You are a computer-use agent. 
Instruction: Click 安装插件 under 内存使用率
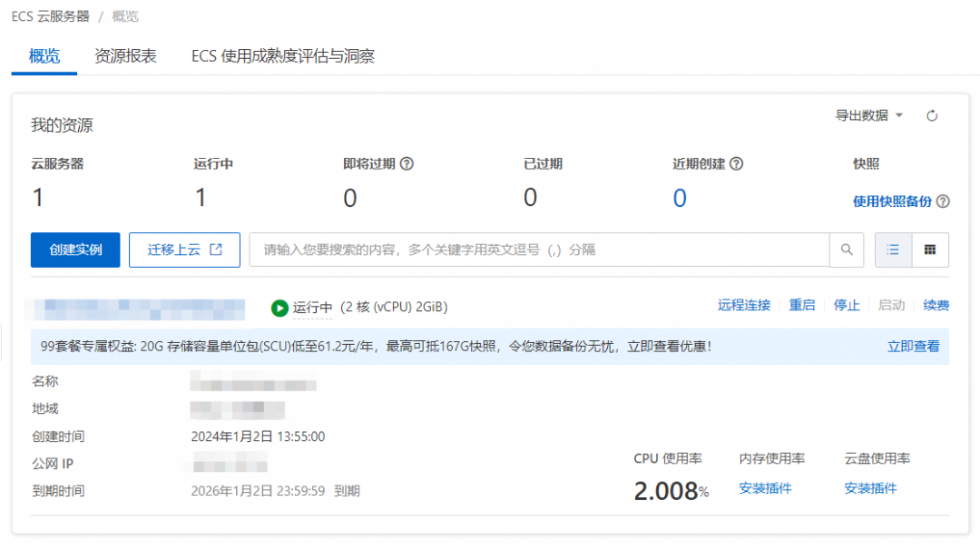tap(765, 488)
